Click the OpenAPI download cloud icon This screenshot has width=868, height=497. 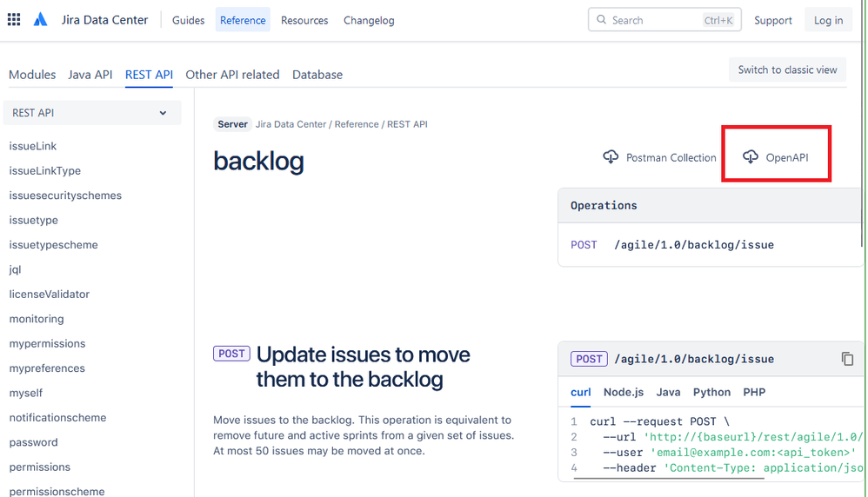pyautogui.click(x=750, y=157)
